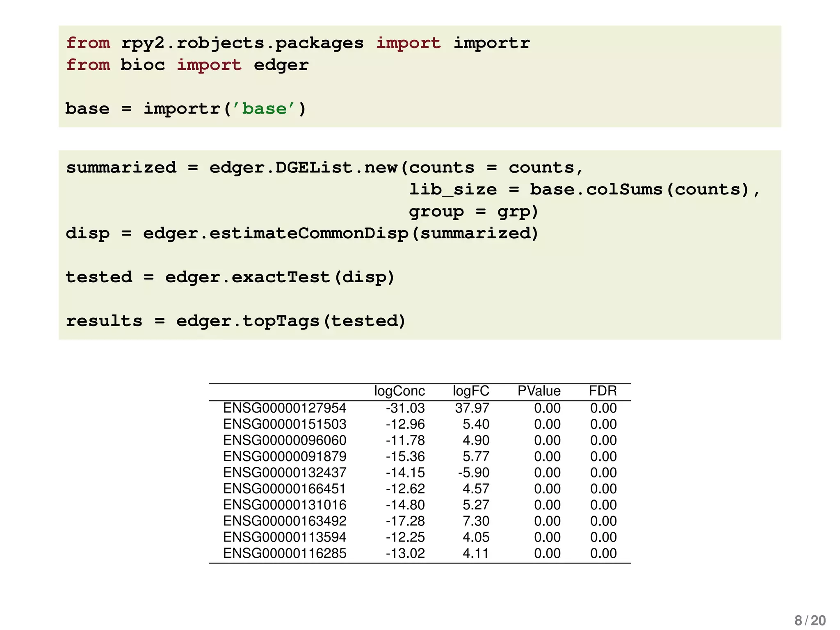Click the ENSG00000163492 gene ID
Viewport: 840px width, 630px height.
(x=285, y=521)
